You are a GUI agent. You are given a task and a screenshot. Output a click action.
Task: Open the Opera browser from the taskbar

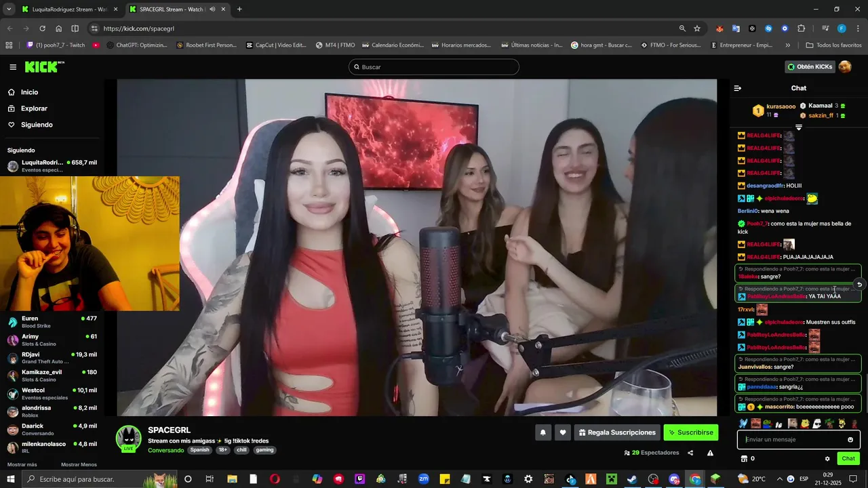click(x=275, y=479)
